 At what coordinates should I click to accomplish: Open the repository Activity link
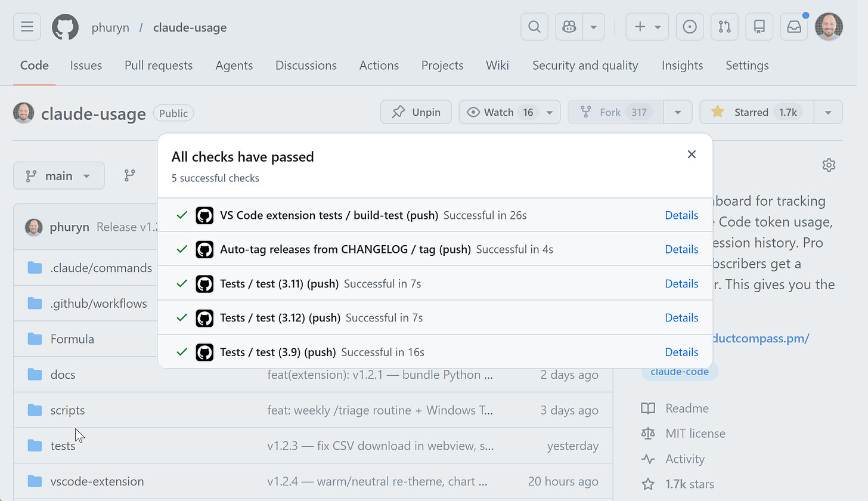coord(685,459)
